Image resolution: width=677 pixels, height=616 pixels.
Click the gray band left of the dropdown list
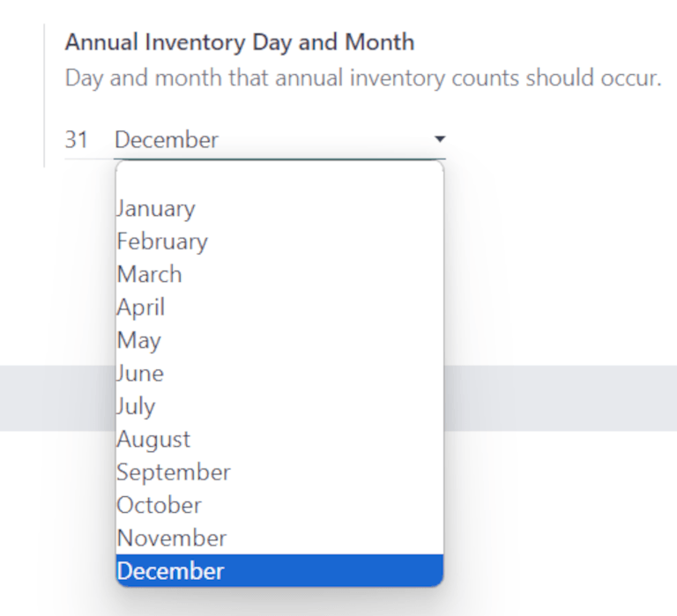click(56, 398)
